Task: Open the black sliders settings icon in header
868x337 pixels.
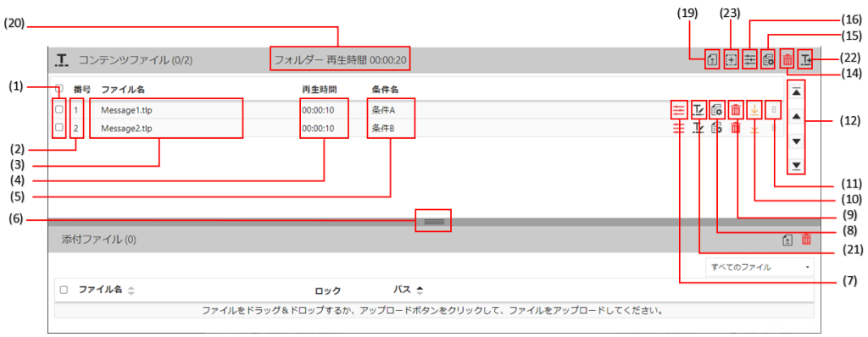Action: [749, 60]
